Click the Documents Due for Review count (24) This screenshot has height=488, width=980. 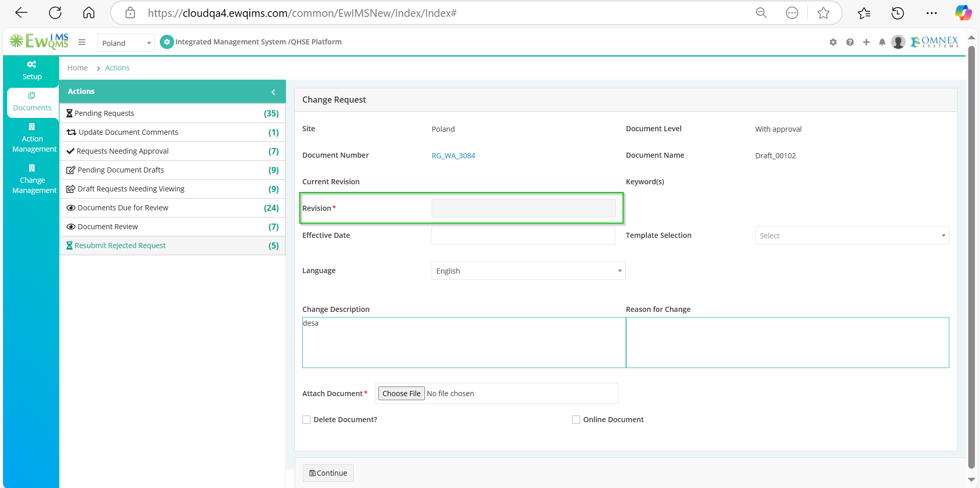tap(271, 208)
